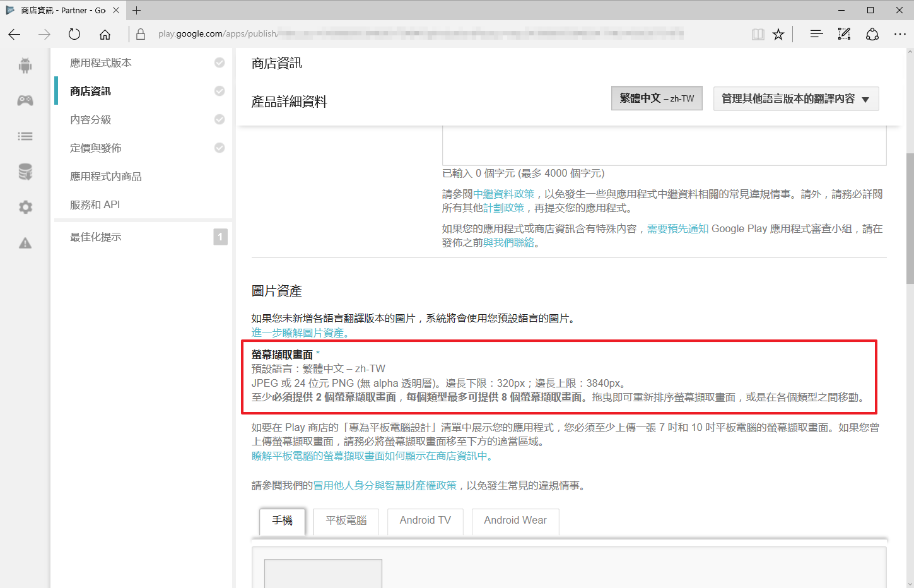
Task: Click checkmark beside 應用程式版本
Action: click(x=220, y=62)
